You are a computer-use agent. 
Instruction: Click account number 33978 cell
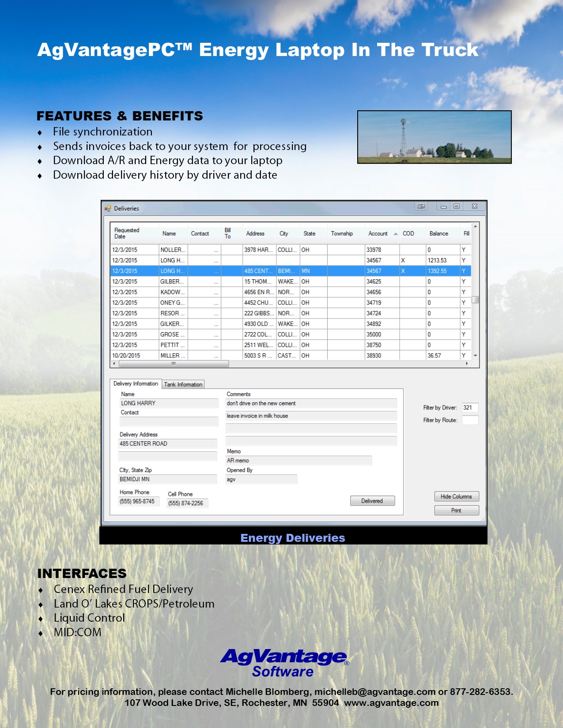(382, 250)
